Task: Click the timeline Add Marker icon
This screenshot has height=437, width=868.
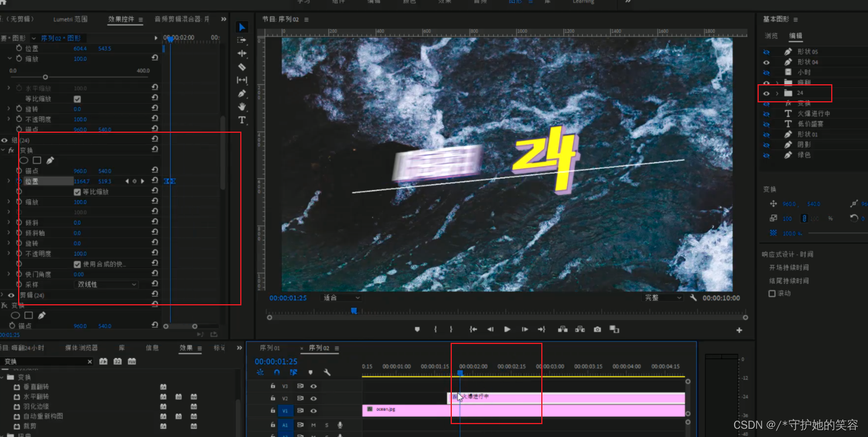Action: point(310,372)
